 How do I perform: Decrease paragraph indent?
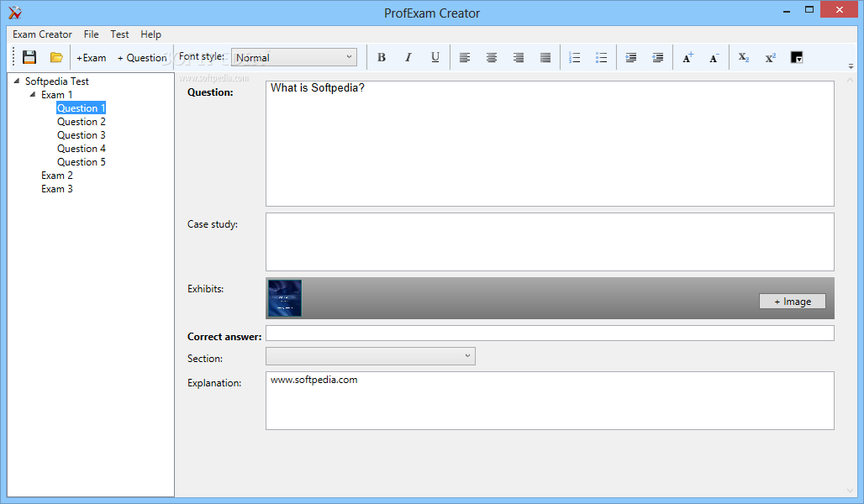coord(658,57)
